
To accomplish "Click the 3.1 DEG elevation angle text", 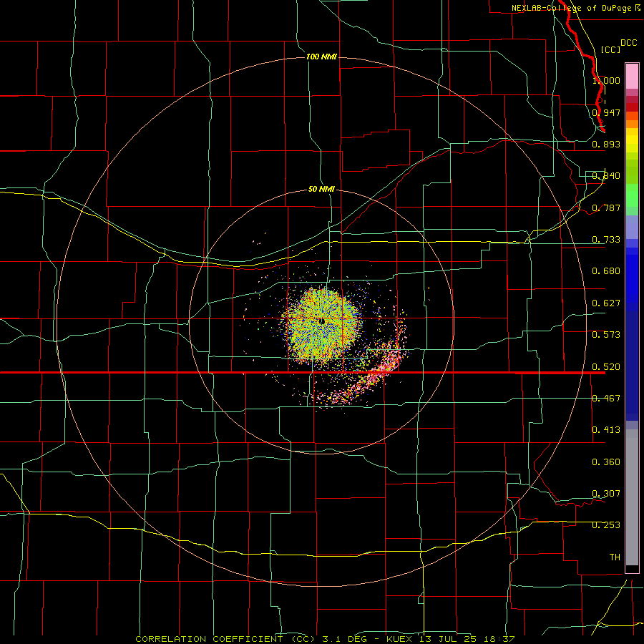I will coord(344,639).
